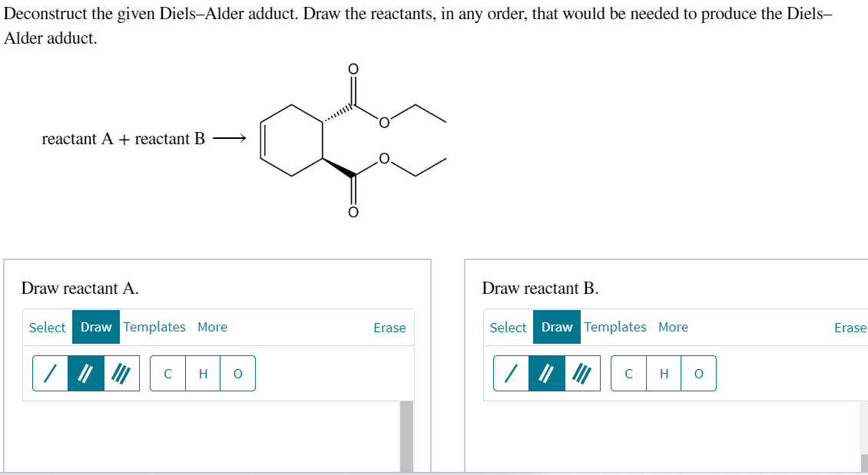Erase the reactant A drawing
The height and width of the screenshot is (475, 868).
[389, 328]
